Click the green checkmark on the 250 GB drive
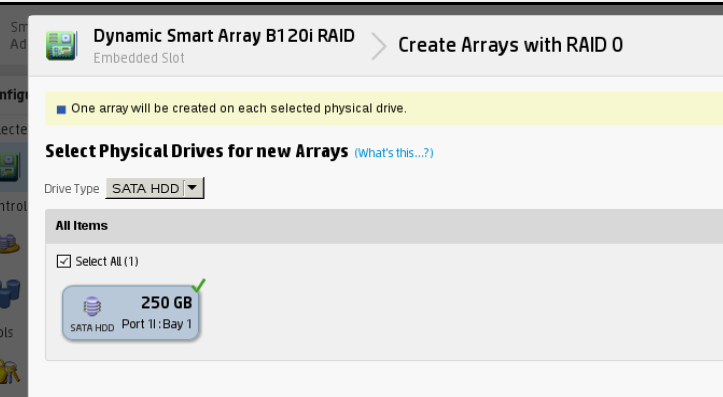The width and height of the screenshot is (723, 397). pyautogui.click(x=199, y=285)
